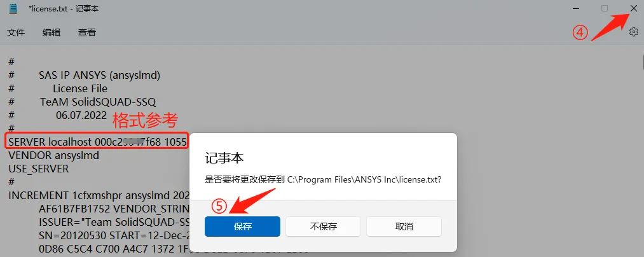
Task: Open Notepad settings gear icon
Action: point(633,32)
